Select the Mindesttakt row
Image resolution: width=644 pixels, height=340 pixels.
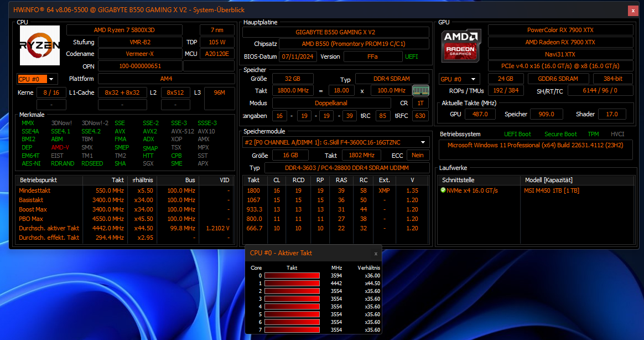pos(124,190)
